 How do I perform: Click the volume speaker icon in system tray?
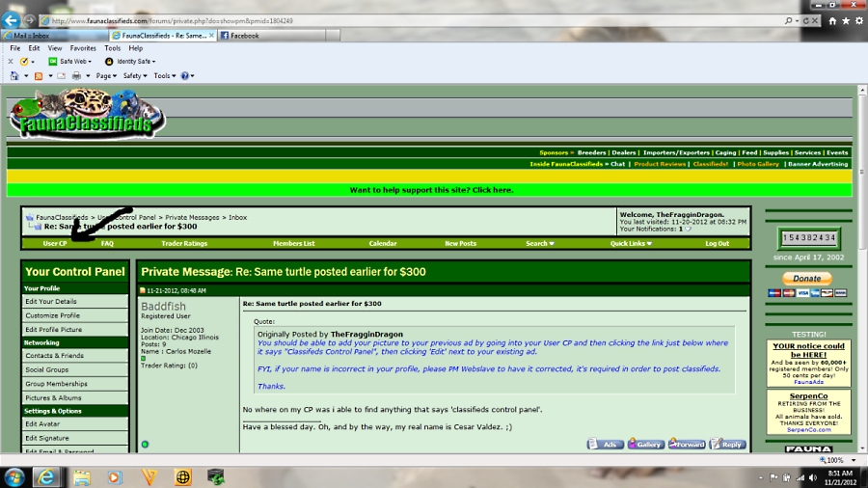coord(813,478)
